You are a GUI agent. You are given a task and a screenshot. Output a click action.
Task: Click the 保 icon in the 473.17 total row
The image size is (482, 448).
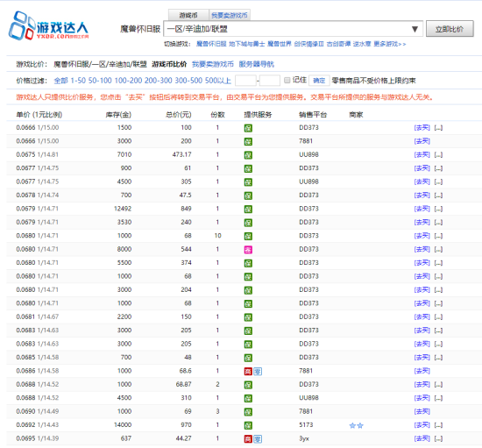point(248,155)
